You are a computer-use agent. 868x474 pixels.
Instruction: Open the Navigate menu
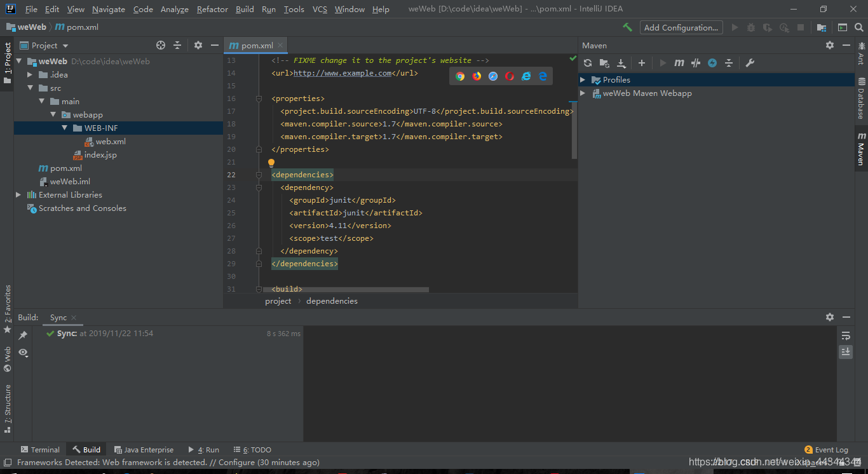coord(109,9)
